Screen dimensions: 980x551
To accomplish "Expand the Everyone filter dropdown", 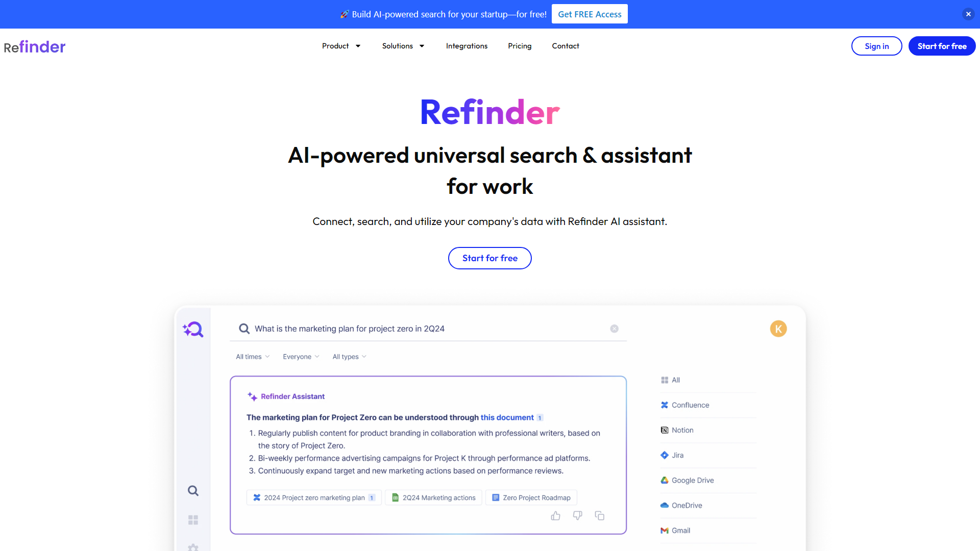I will point(301,357).
